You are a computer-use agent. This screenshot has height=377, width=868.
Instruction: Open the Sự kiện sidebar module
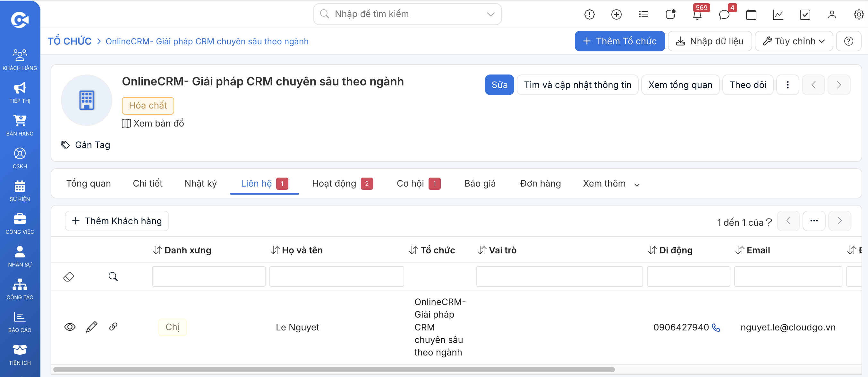click(x=20, y=190)
